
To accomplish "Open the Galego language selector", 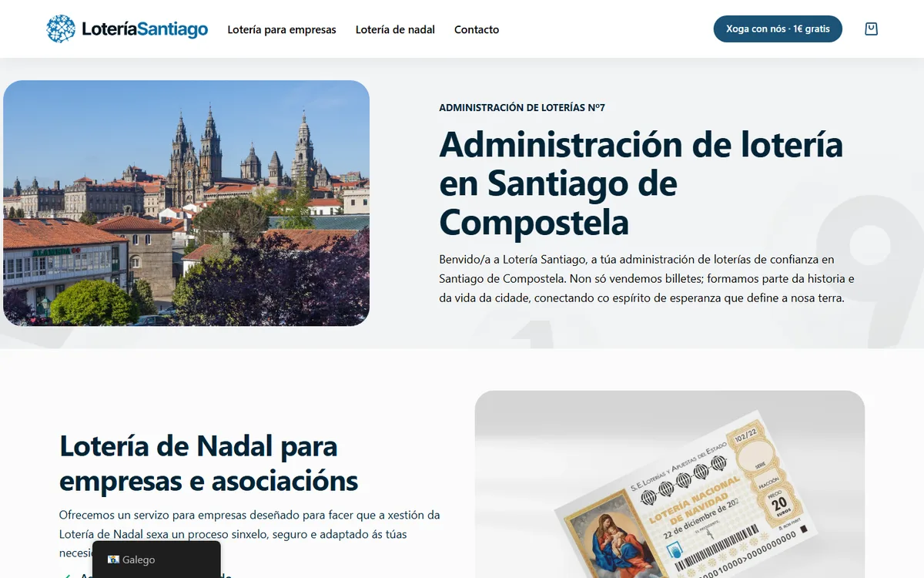I will click(x=156, y=560).
